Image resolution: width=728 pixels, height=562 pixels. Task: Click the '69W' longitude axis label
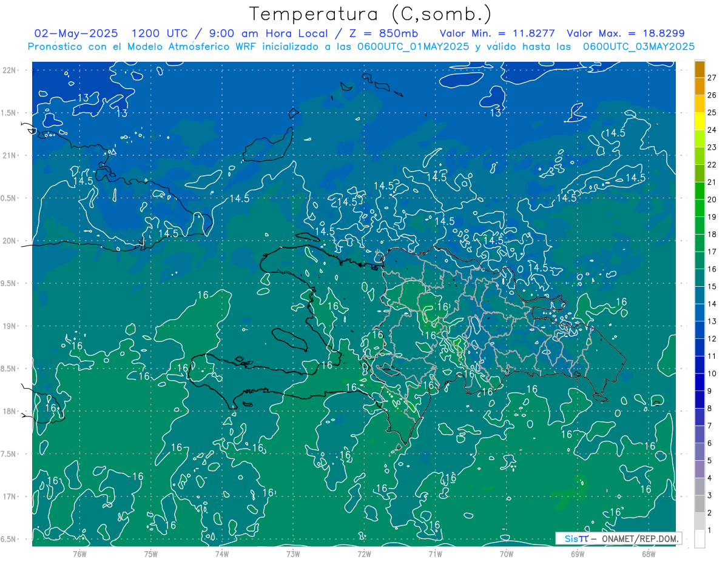pyautogui.click(x=577, y=554)
